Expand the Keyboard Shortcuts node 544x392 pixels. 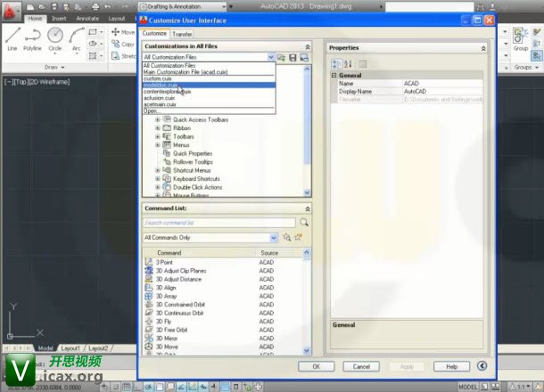tap(158, 179)
